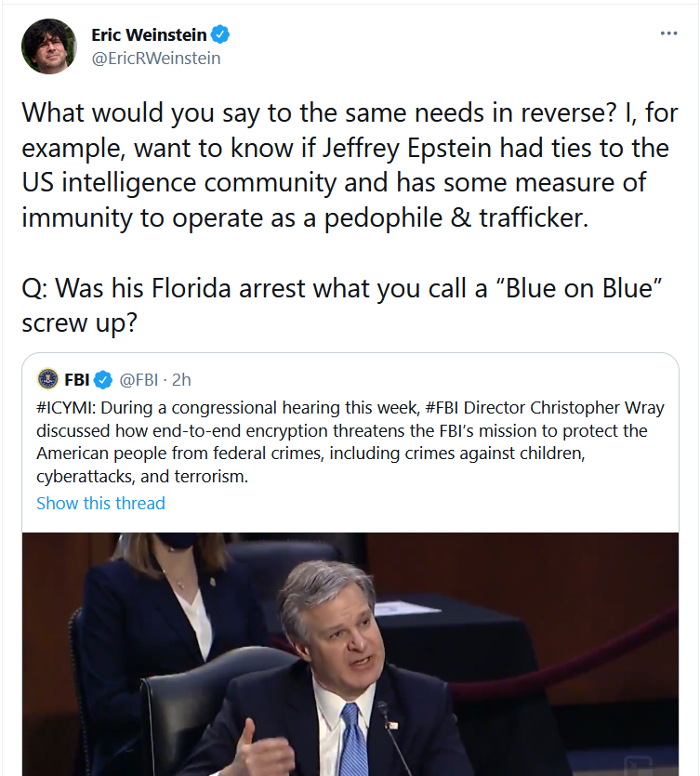The image size is (700, 776).
Task: Open the FBI account name in quoted tweet
Action: coord(77,379)
